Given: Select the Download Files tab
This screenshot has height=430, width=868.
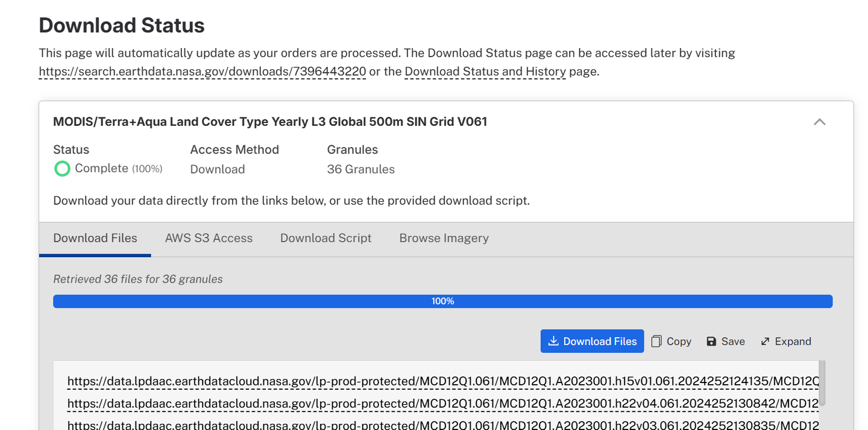Looking at the screenshot, I should click(x=95, y=238).
